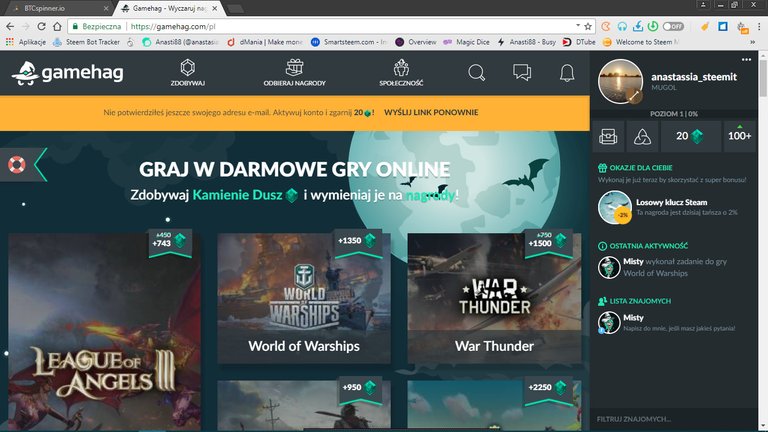Click the +950 reward badge
This screenshot has width=768, height=432.
tap(360, 391)
